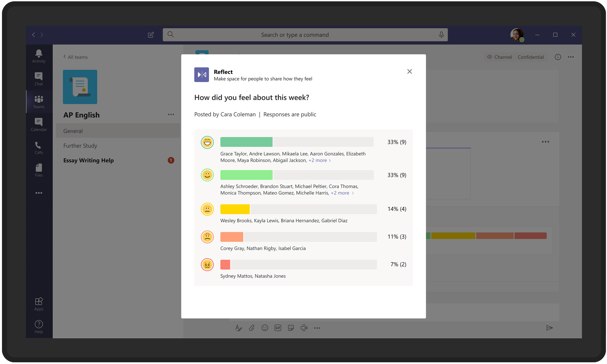607x364 pixels.
Task: Click the Channel visibility button
Action: (x=499, y=57)
